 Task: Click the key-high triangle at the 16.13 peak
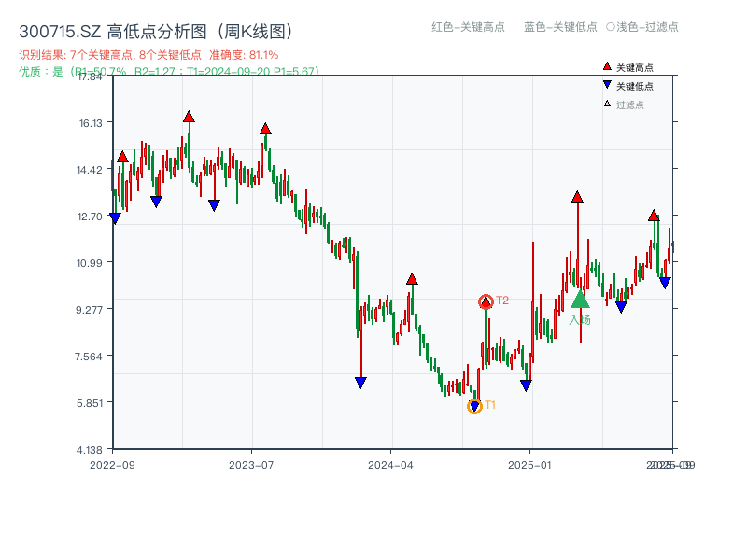pos(190,118)
